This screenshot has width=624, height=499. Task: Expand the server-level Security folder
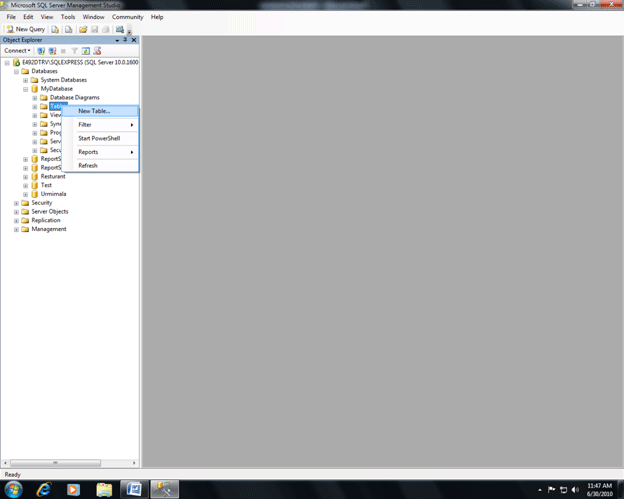[x=16, y=203]
